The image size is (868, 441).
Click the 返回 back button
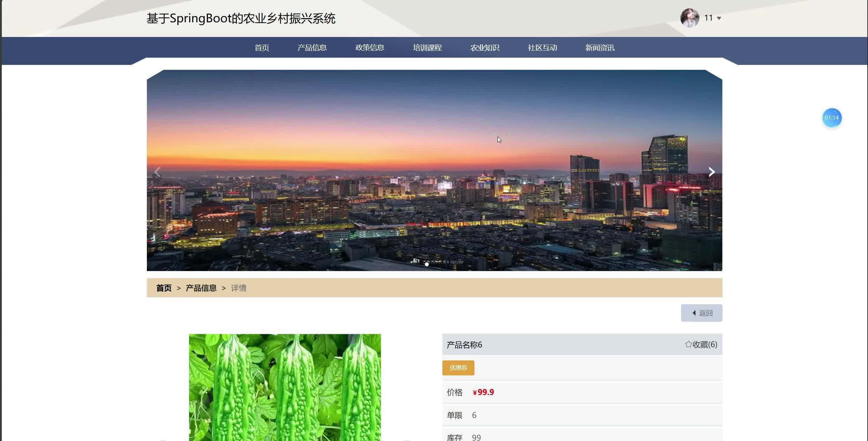[701, 313]
